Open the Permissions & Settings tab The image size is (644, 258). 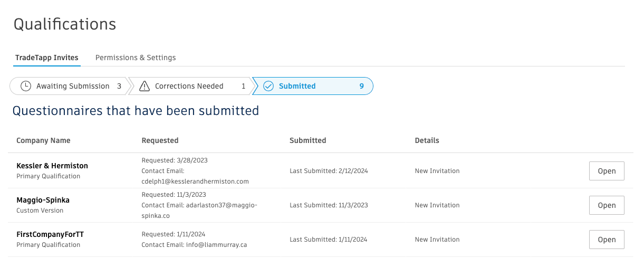(x=136, y=58)
